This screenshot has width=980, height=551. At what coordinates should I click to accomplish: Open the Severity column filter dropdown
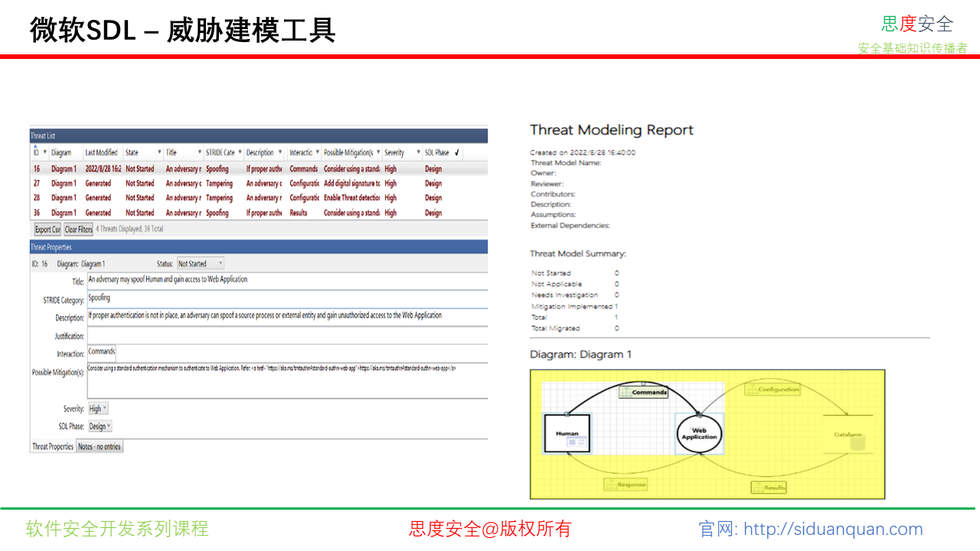[x=418, y=152]
